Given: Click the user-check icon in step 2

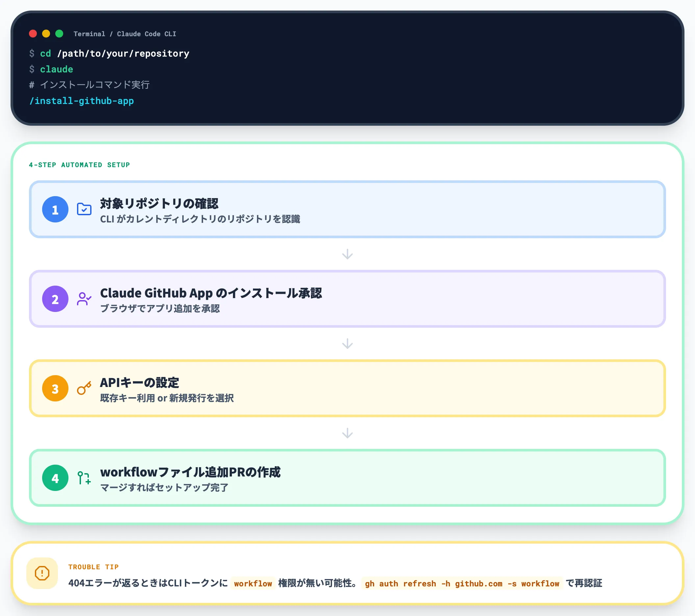Looking at the screenshot, I should click(84, 299).
